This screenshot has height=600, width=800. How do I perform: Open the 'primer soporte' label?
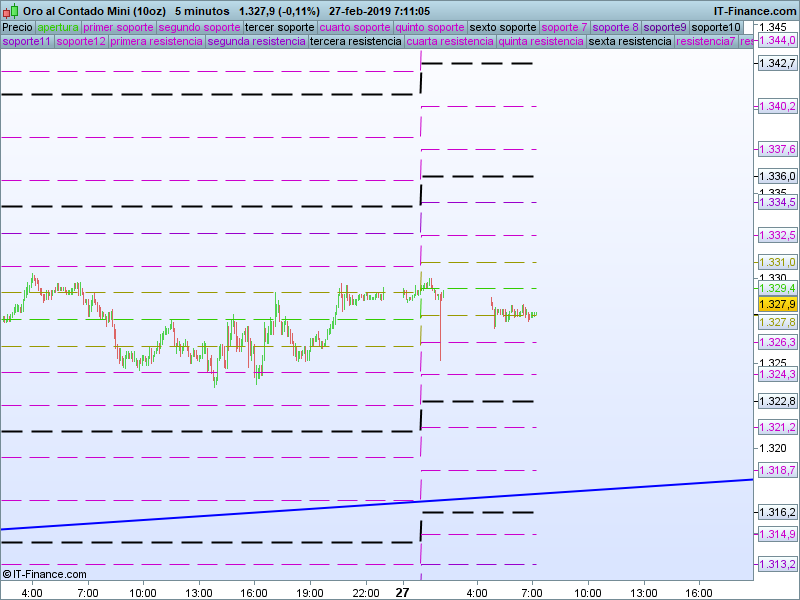point(118,27)
